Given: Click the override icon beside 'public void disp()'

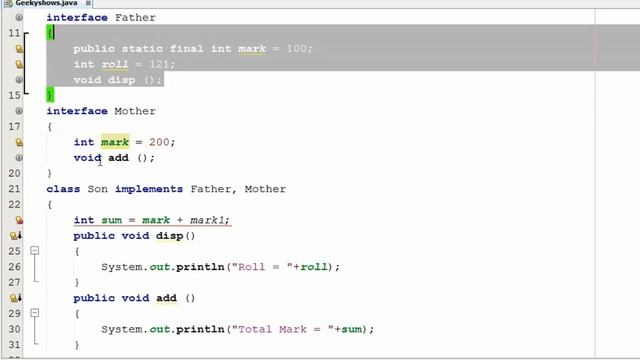Looking at the screenshot, I should pos(16,236).
